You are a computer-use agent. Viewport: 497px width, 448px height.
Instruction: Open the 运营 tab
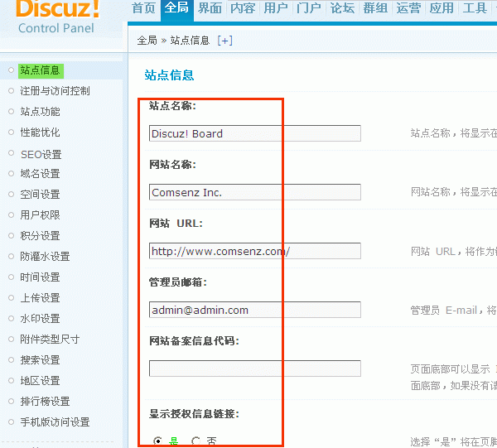pyautogui.click(x=408, y=8)
